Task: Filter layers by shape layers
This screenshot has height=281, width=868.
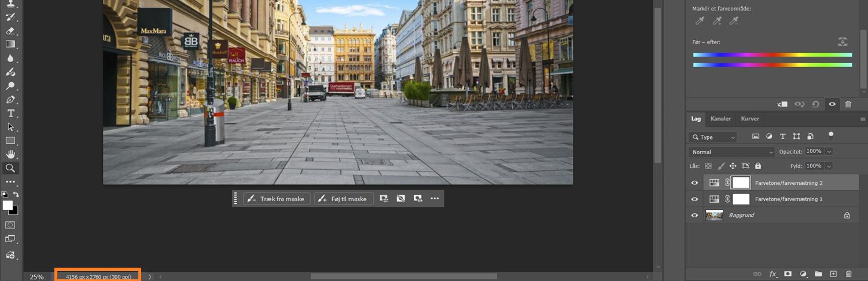Action: (796, 137)
